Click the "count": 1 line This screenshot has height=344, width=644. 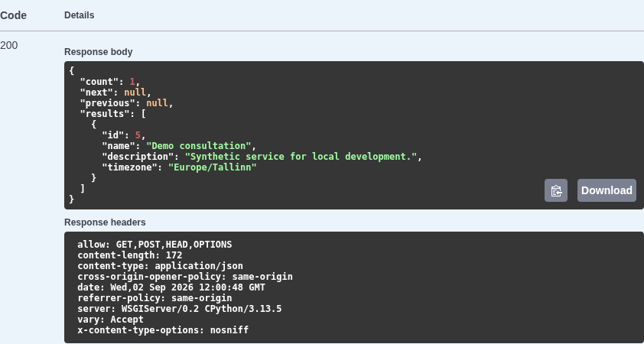pos(110,82)
